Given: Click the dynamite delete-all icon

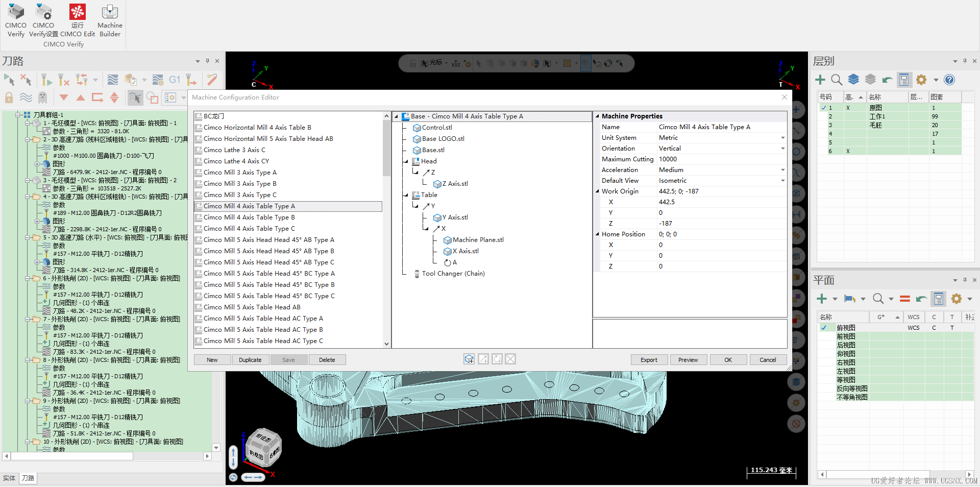Looking at the screenshot, I should click(x=212, y=80).
